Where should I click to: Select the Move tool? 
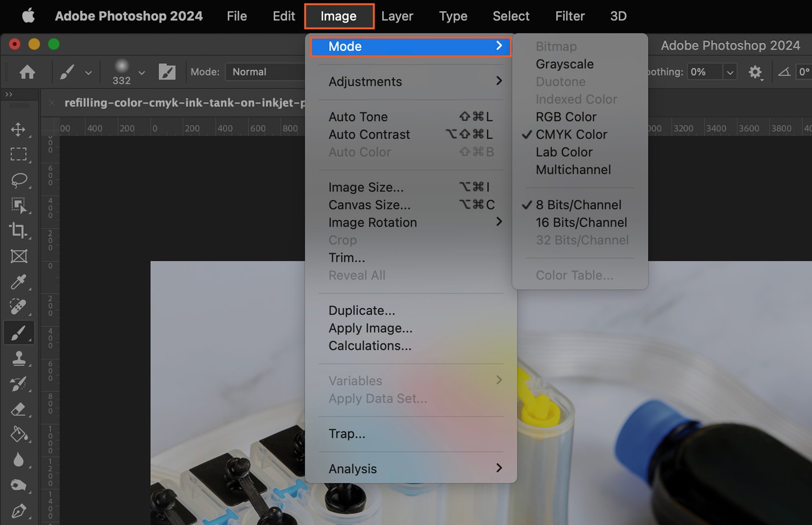18,129
